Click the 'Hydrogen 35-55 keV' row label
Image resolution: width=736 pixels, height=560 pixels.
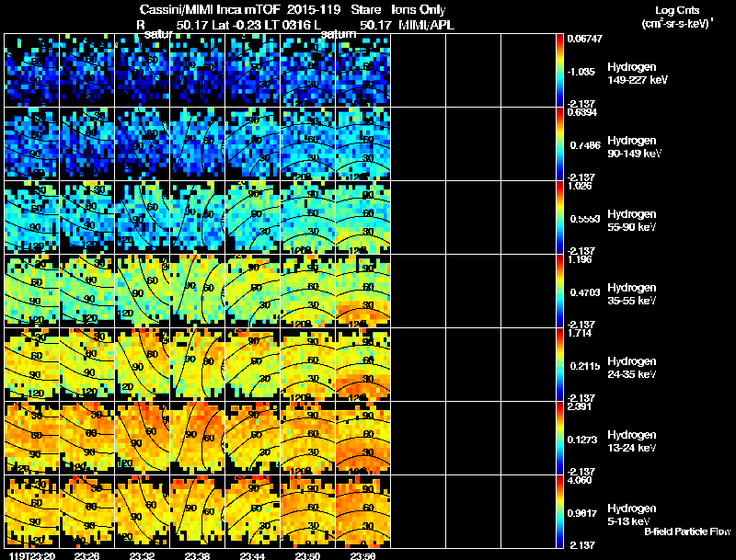pos(632,294)
